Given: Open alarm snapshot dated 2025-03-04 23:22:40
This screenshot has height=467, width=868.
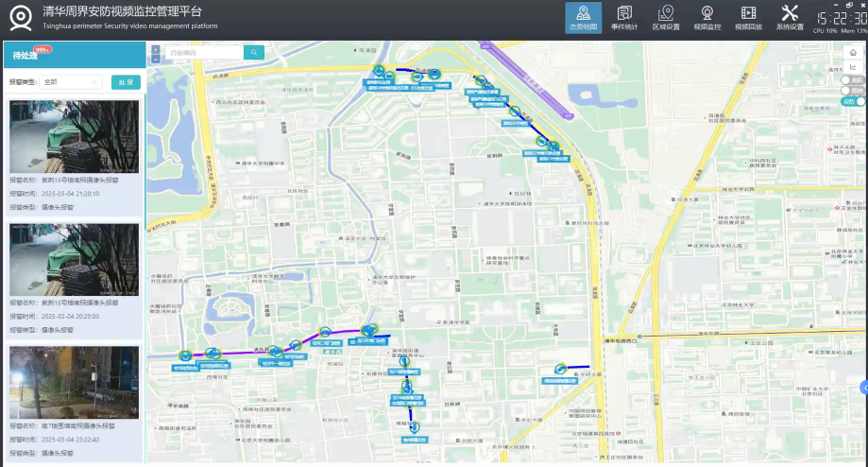Looking at the screenshot, I should click(75, 382).
